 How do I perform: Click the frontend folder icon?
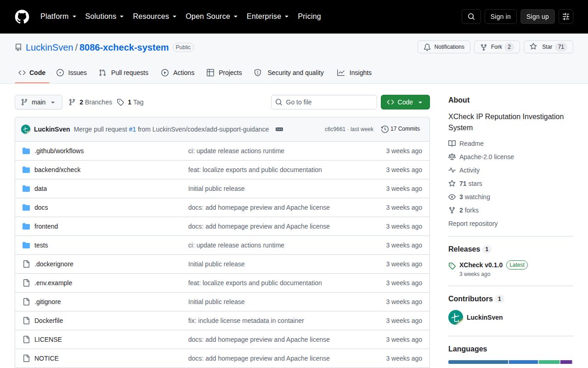[x=26, y=226]
